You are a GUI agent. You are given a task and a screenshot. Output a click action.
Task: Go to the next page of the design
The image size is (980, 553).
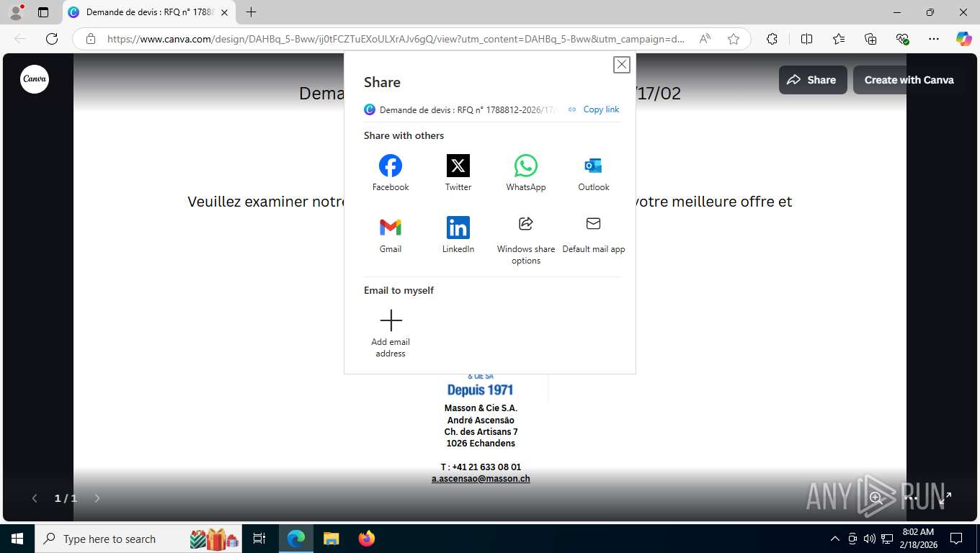click(x=97, y=498)
